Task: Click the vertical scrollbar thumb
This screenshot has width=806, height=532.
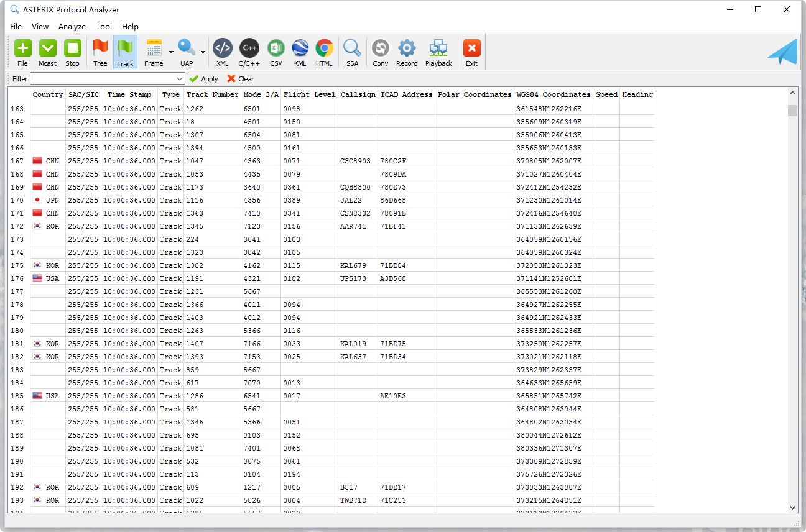Action: [x=792, y=111]
